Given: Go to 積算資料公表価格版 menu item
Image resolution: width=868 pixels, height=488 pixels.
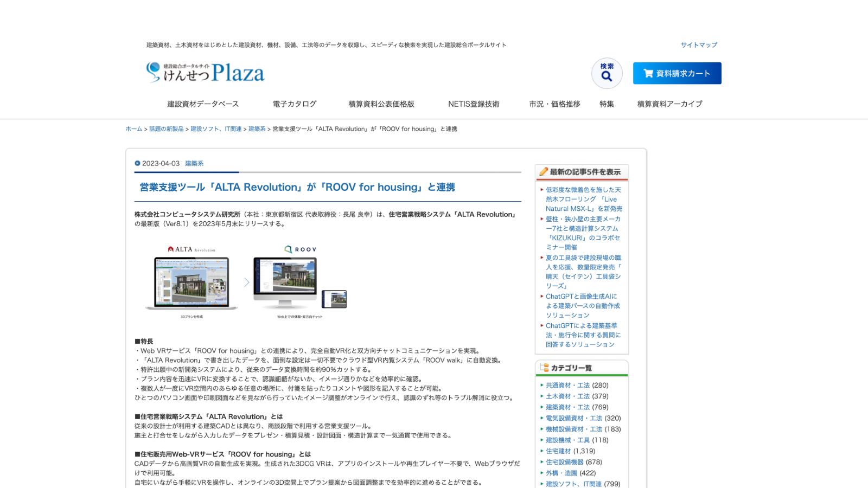Looking at the screenshot, I should click(x=381, y=104).
